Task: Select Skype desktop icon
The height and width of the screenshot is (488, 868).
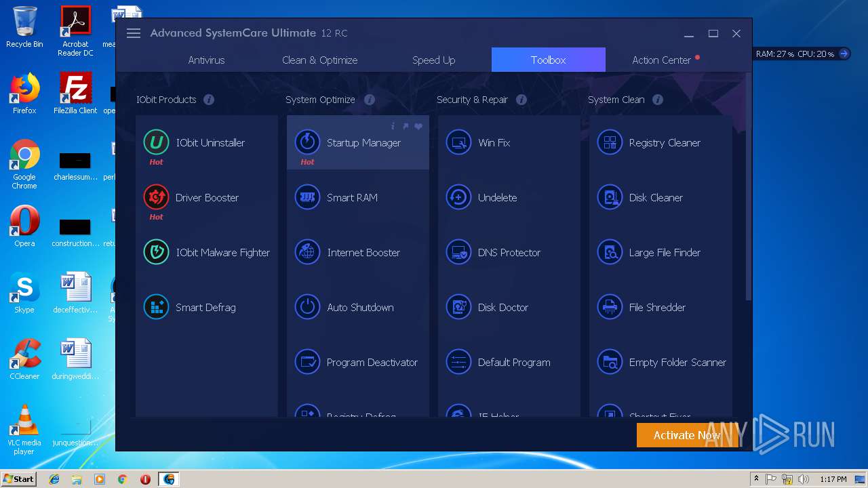Action: (24, 293)
